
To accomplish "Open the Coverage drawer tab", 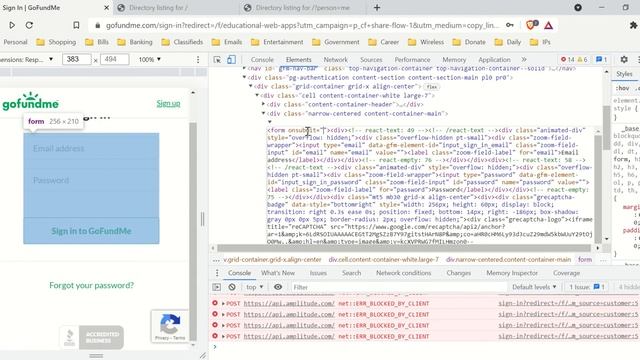I will (566, 273).
